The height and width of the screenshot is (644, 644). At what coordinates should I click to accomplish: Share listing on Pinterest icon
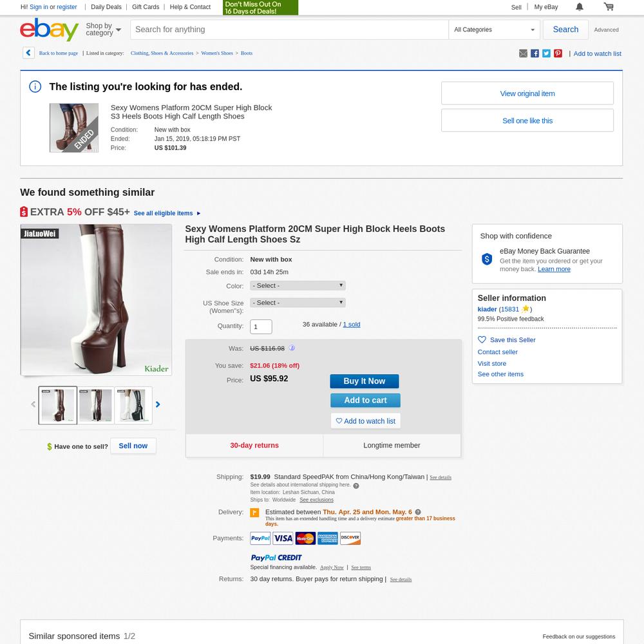click(x=557, y=53)
